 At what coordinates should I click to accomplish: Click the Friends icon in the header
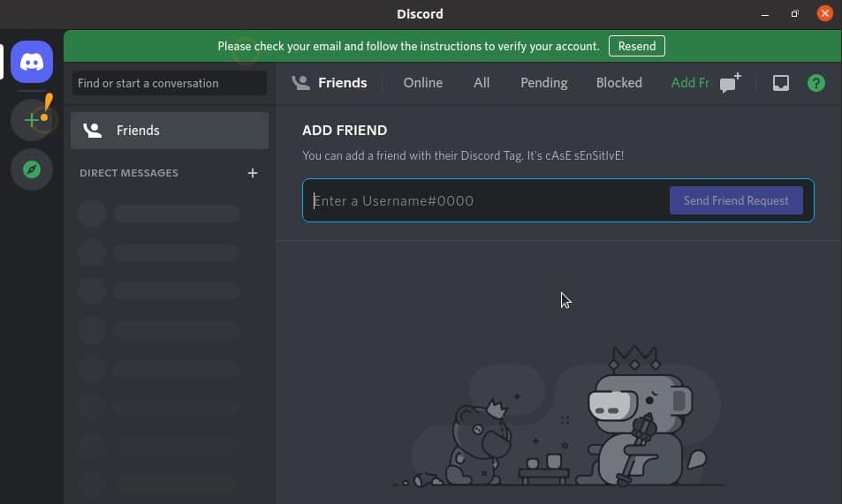pyautogui.click(x=300, y=83)
